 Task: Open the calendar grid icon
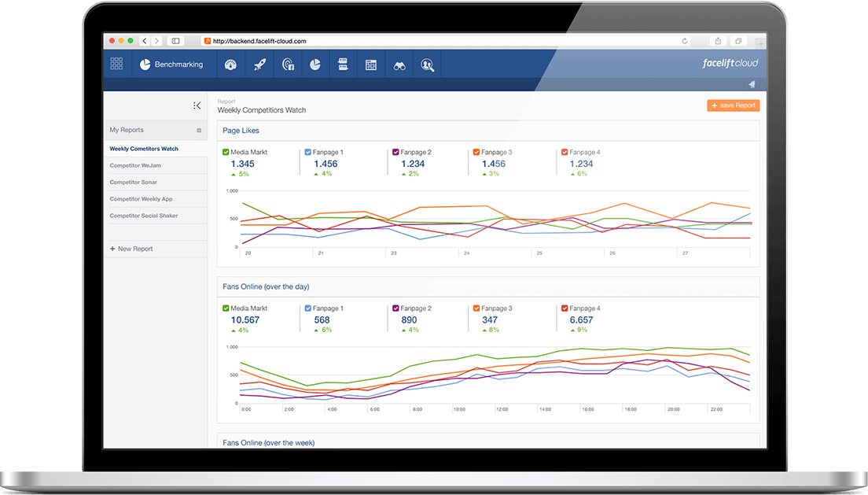pos(371,65)
